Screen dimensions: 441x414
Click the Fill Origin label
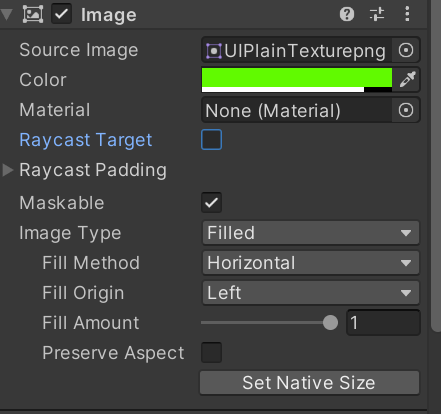point(83,293)
